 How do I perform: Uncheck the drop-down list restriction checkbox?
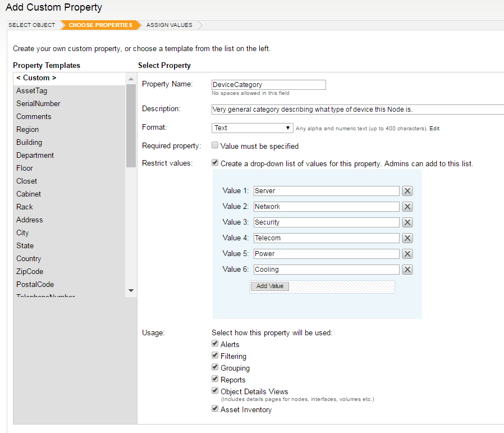215,163
